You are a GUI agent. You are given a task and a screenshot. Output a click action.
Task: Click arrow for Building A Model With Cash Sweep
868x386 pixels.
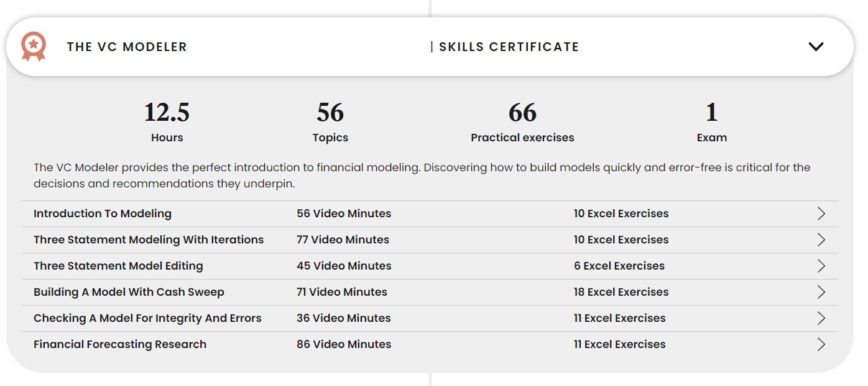[x=821, y=292]
